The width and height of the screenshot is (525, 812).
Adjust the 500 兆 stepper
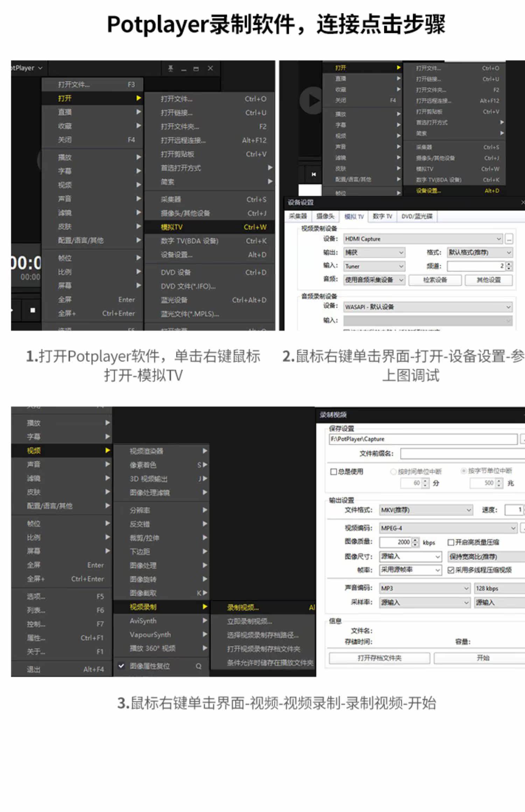tap(499, 483)
